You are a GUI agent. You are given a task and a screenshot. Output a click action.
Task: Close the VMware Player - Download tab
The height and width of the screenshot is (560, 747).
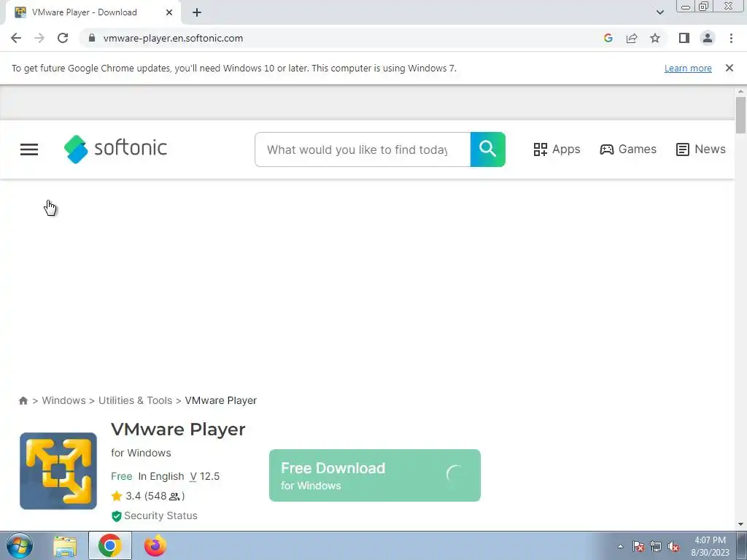tap(169, 12)
